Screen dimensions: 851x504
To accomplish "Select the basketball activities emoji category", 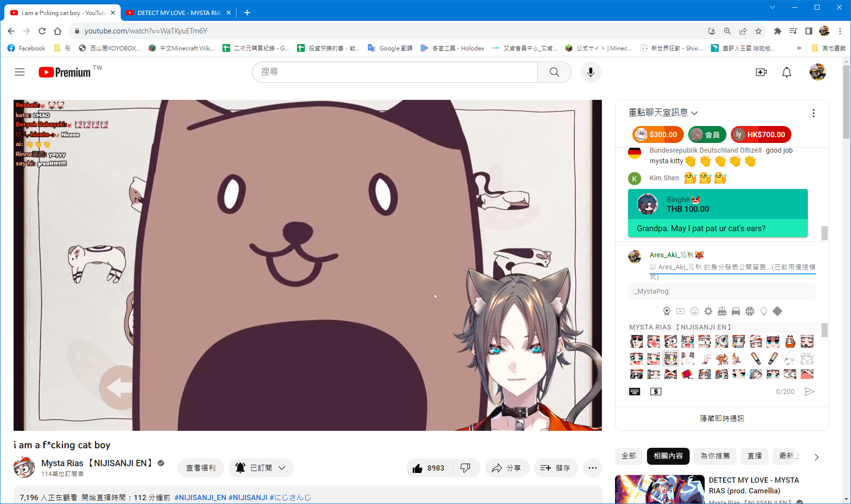I will (x=750, y=311).
